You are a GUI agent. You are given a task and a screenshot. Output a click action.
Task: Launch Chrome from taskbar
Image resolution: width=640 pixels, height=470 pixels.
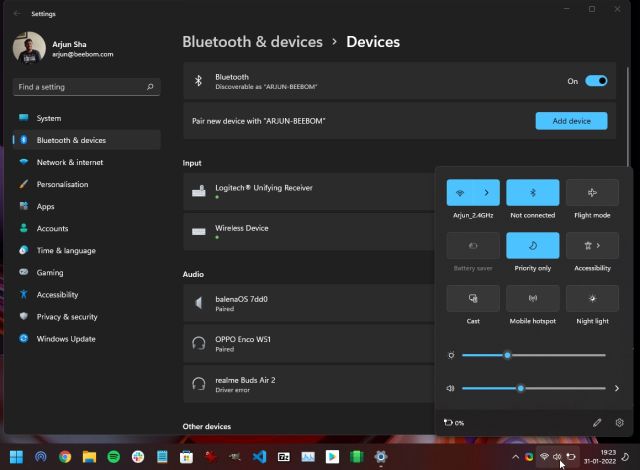[x=65, y=457]
